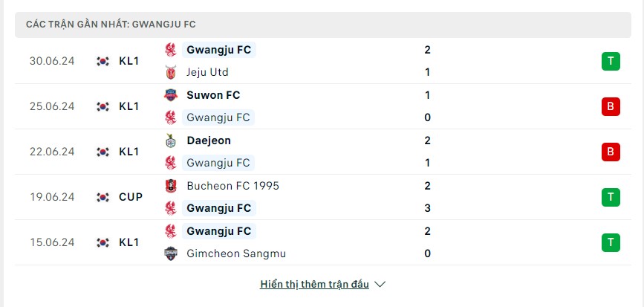The width and height of the screenshot is (644, 307).
Task: Click CUP competition label on 19.06.24
Action: (x=131, y=197)
